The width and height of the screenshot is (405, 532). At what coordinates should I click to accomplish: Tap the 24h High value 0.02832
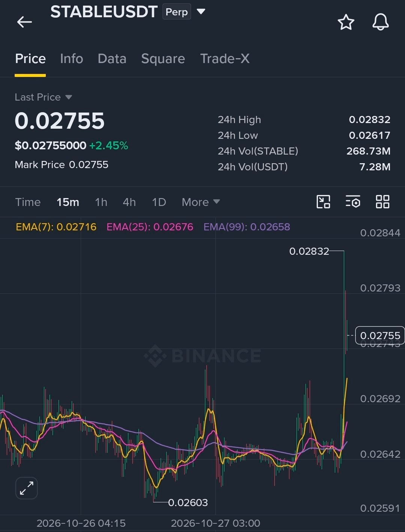tap(370, 120)
